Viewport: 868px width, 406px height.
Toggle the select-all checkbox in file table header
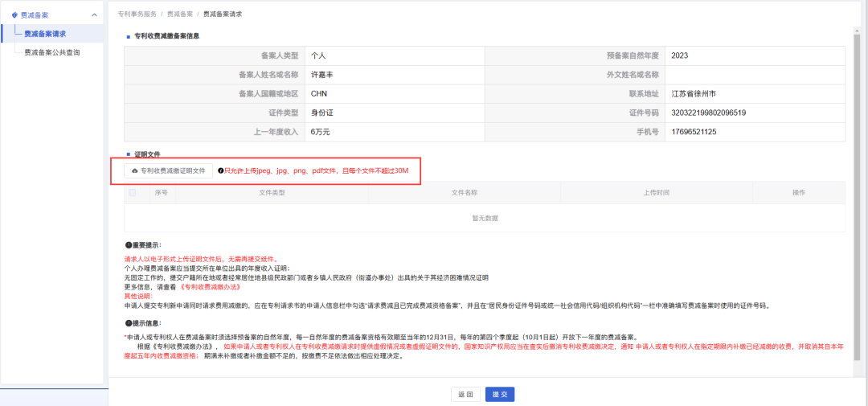[133, 193]
